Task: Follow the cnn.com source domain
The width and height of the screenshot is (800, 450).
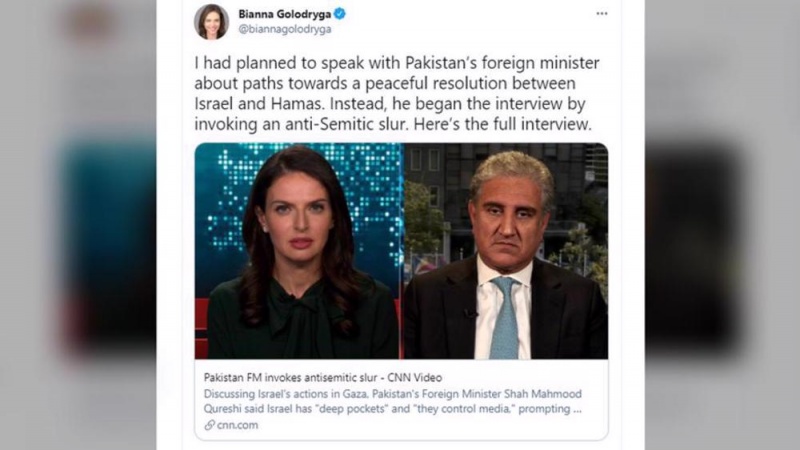Action: (x=238, y=425)
